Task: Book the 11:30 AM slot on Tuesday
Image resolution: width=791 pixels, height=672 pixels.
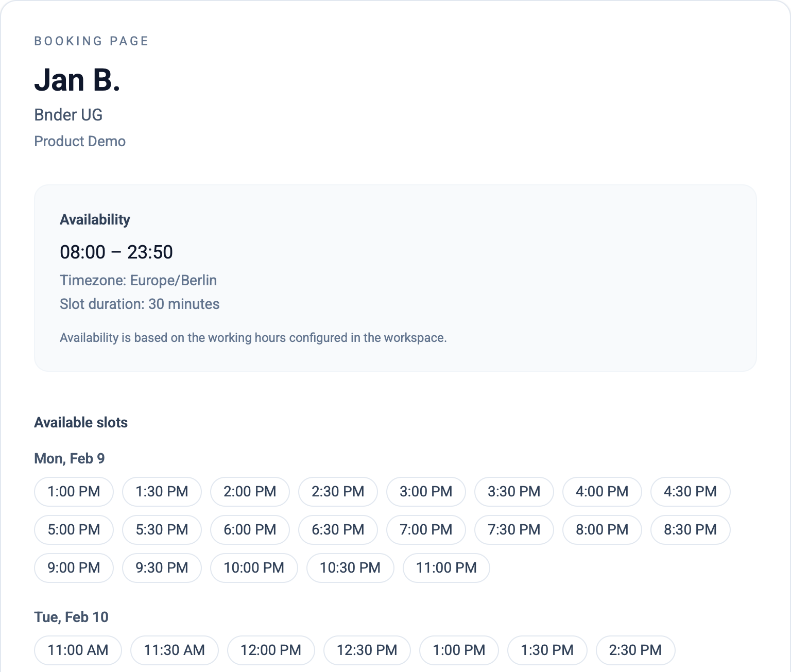Action: pos(174,650)
